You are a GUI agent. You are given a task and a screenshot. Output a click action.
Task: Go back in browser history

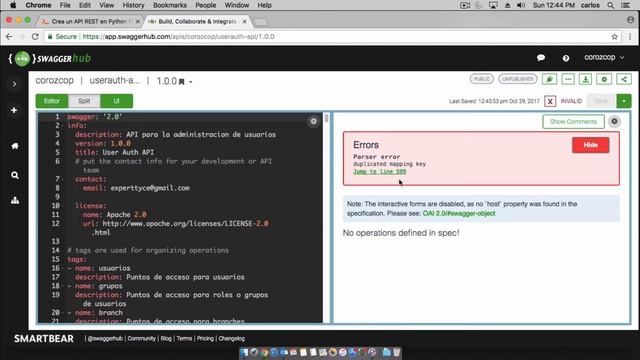click(9, 37)
